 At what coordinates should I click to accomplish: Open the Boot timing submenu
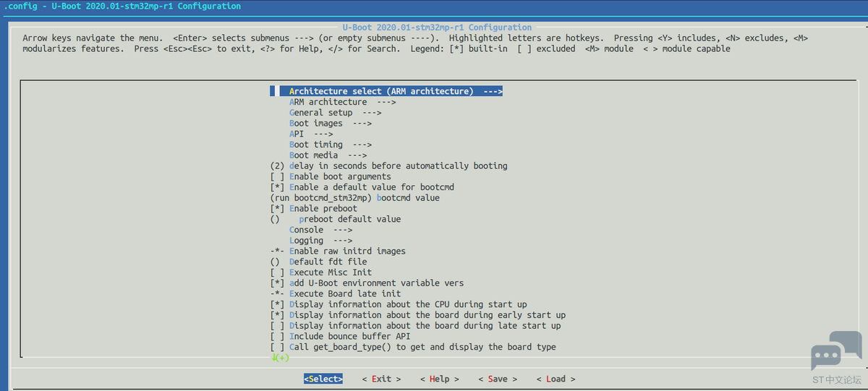click(x=331, y=145)
